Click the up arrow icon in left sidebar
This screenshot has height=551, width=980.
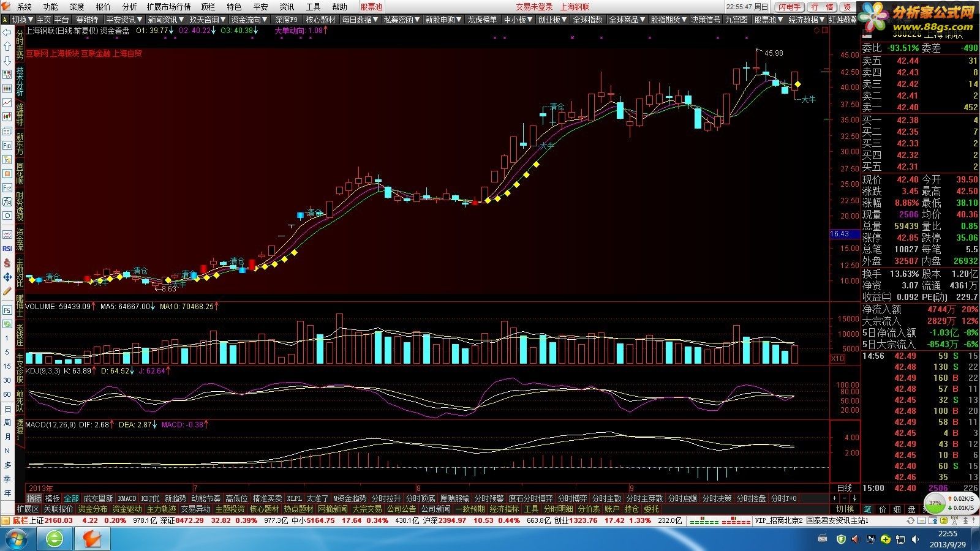click(x=7, y=47)
